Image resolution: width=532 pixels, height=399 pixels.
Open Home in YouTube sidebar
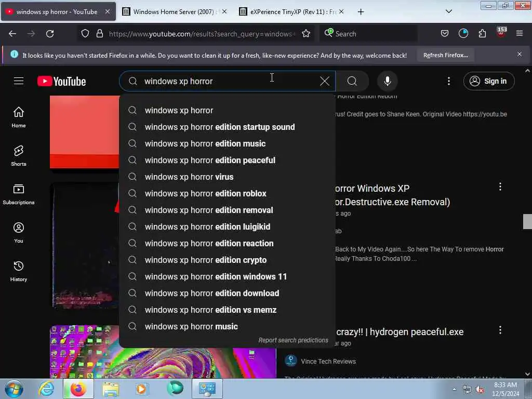pyautogui.click(x=19, y=117)
